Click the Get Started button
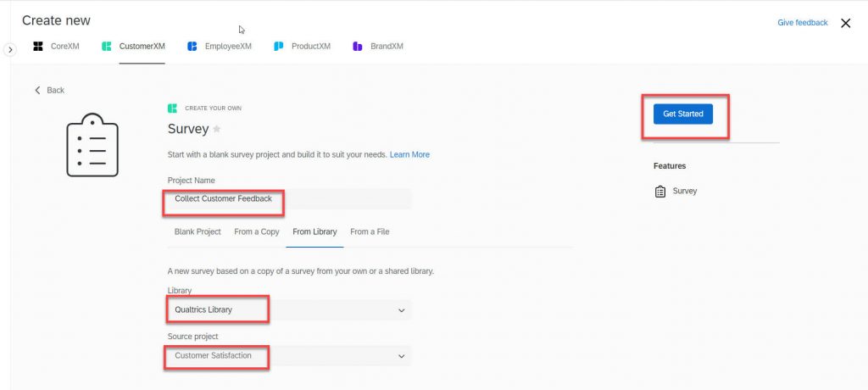Screen dimensions: 868x390 click(683, 114)
